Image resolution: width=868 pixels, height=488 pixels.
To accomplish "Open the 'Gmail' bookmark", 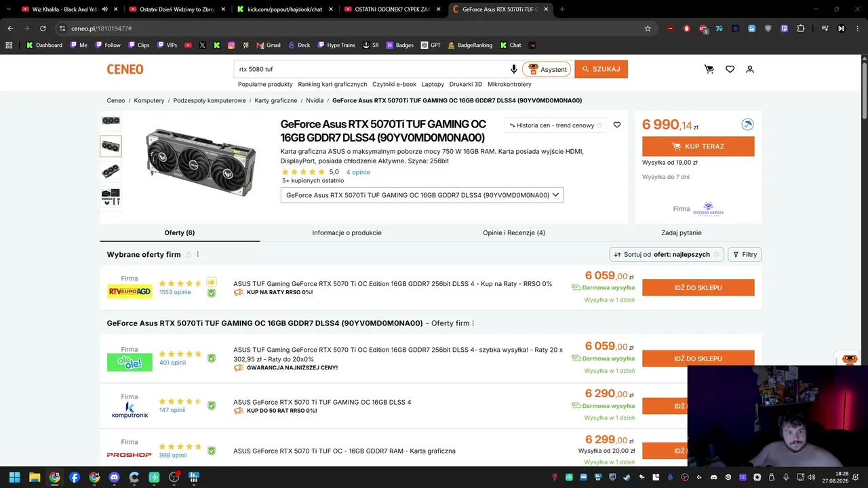I will [x=269, y=45].
